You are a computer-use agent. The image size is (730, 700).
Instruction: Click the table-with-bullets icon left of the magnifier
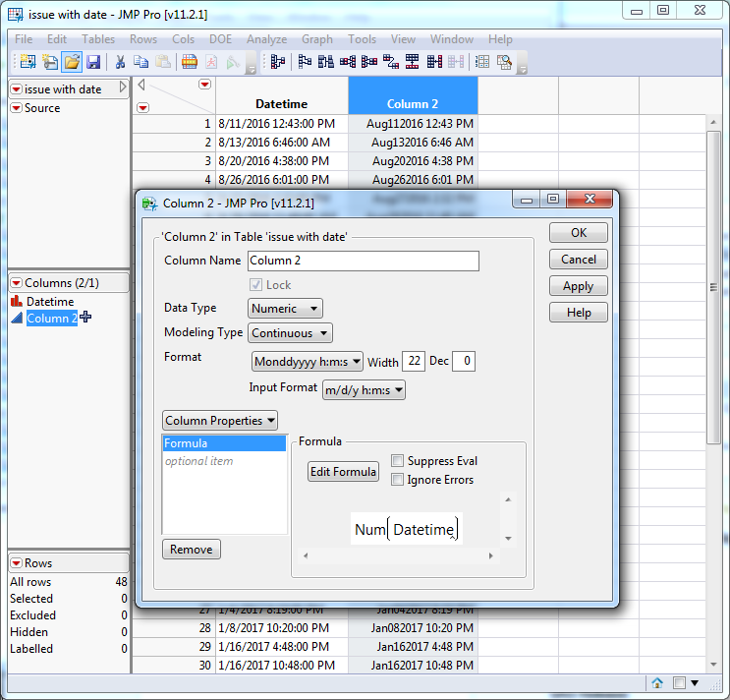(x=481, y=62)
